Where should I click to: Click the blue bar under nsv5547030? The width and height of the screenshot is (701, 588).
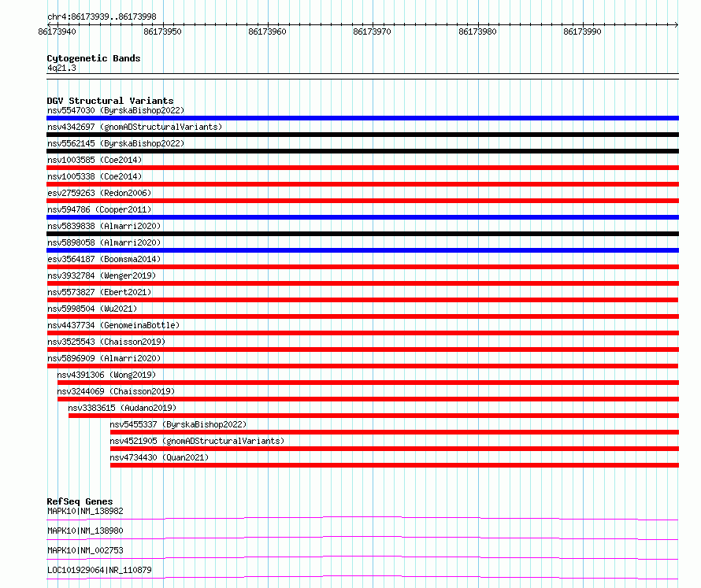pos(362,118)
